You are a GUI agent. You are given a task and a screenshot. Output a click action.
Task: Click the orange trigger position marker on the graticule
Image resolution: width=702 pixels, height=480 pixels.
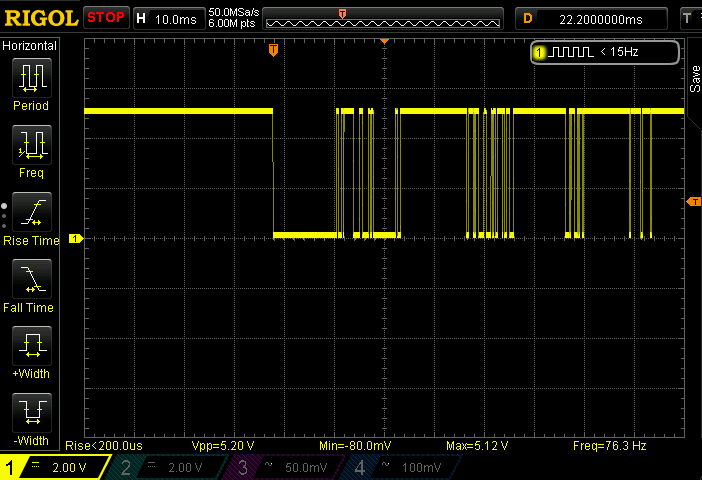(x=273, y=50)
